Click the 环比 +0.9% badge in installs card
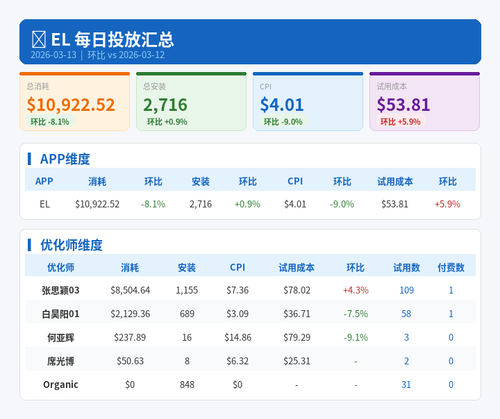 167,122
